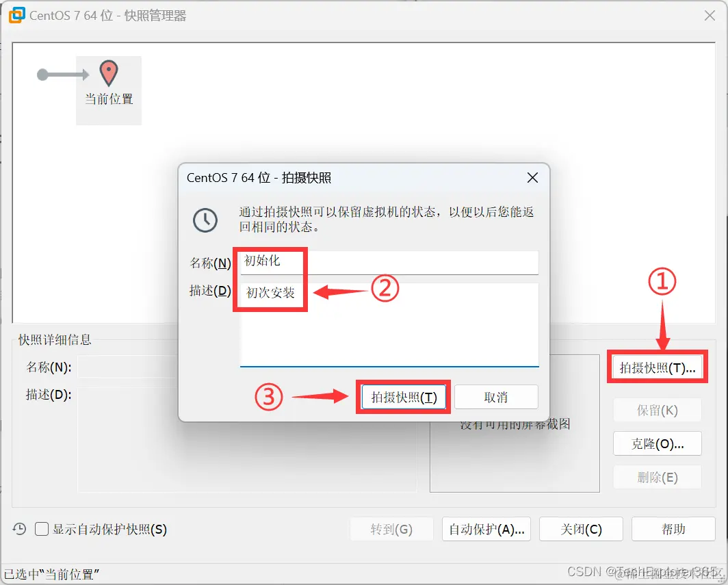Click the VMware logo in the title bar
The image size is (728, 585).
16,15
